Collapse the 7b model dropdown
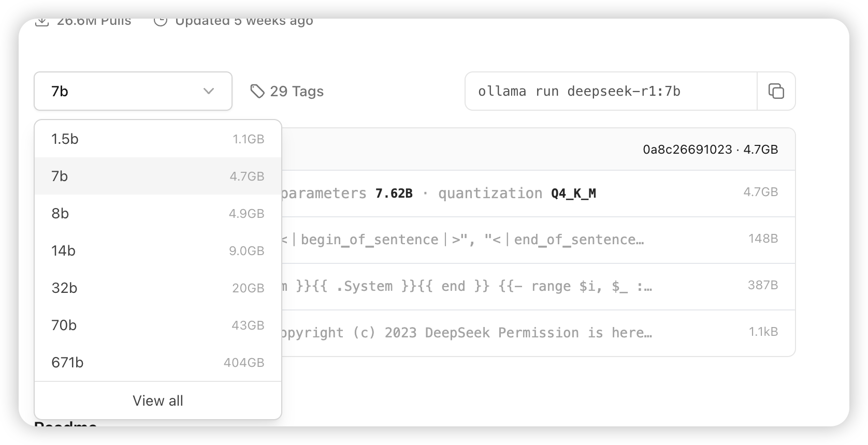The image size is (868, 445). [x=133, y=91]
